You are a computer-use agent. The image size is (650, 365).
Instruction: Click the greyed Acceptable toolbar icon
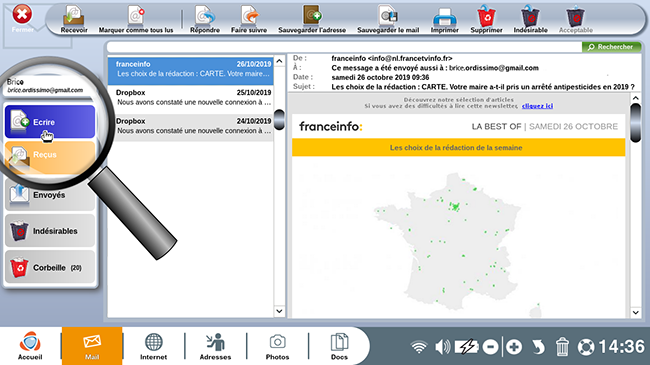(575, 19)
